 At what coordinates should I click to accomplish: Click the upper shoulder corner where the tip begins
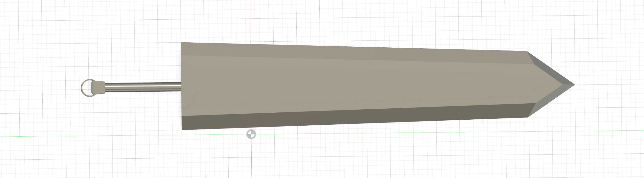527,51
